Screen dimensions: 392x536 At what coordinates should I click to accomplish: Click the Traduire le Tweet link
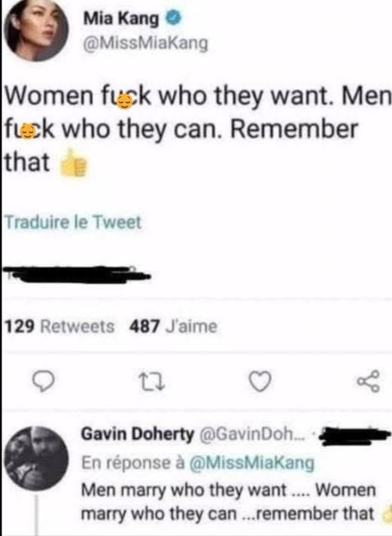(x=73, y=223)
